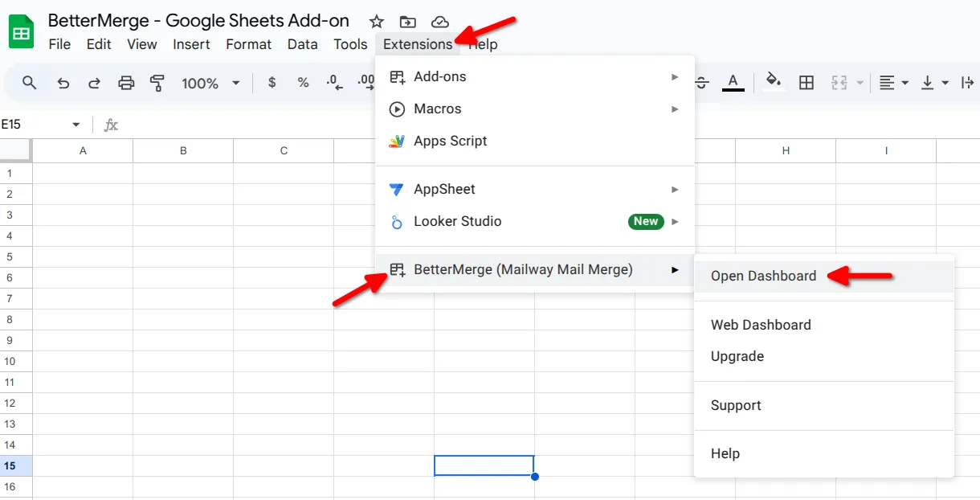Select Apps Script from the menu
Screen dimensions: 980x500
[450, 141]
